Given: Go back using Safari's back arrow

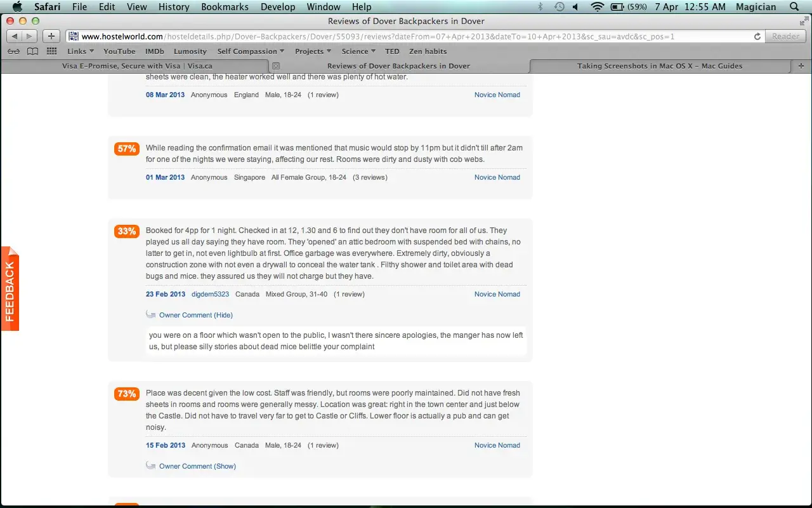Looking at the screenshot, I should 14,36.
